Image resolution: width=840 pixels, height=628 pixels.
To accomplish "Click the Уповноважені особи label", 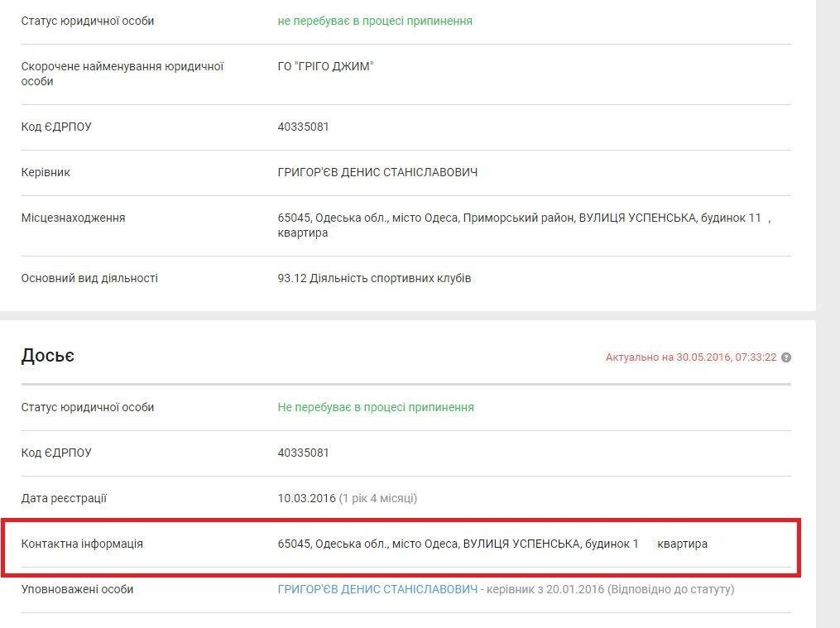I will point(77,589).
